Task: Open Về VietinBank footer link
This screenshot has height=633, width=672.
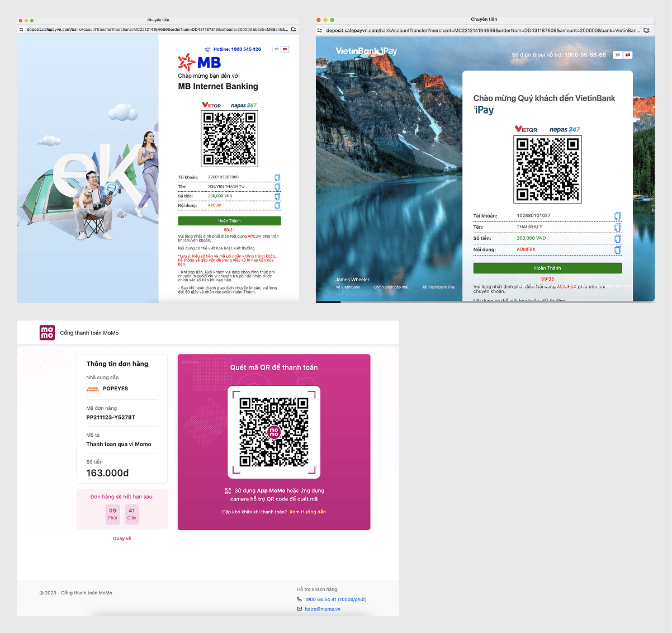Action: [x=348, y=287]
